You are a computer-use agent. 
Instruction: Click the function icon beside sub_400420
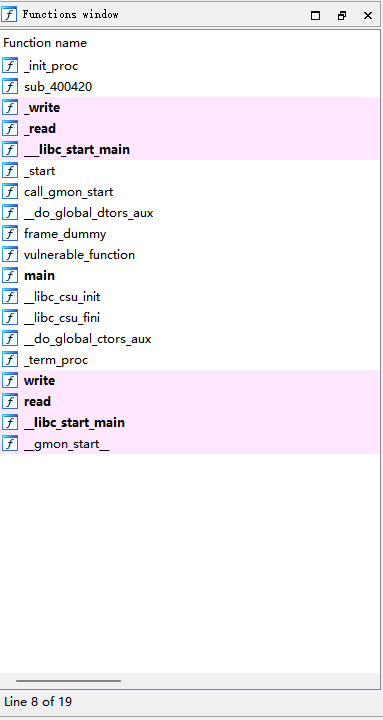pyautogui.click(x=10, y=87)
